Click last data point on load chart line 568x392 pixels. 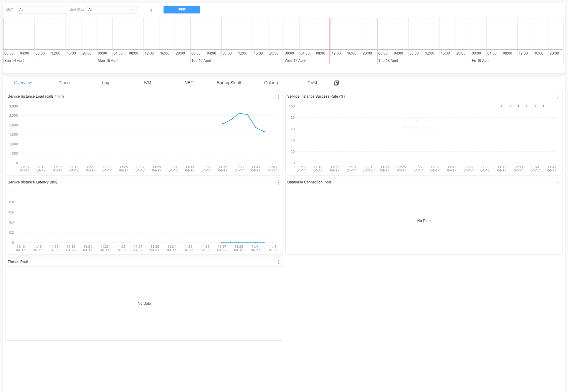click(x=264, y=132)
